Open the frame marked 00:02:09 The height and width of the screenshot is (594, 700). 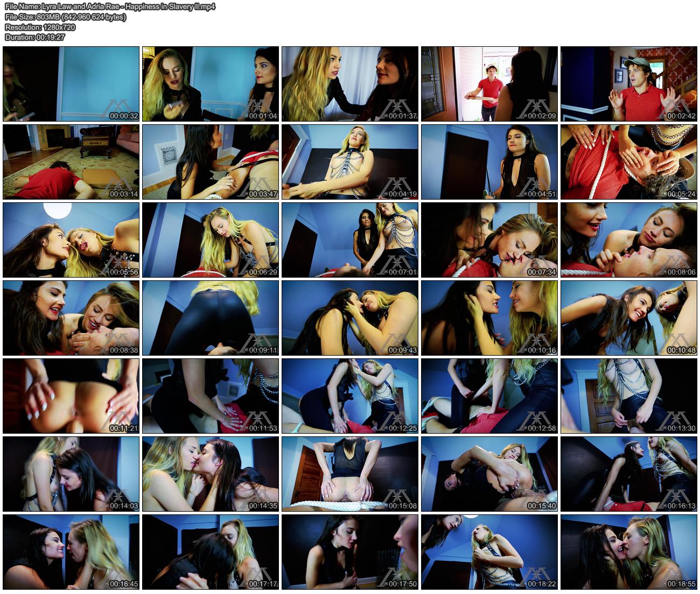pos(489,84)
